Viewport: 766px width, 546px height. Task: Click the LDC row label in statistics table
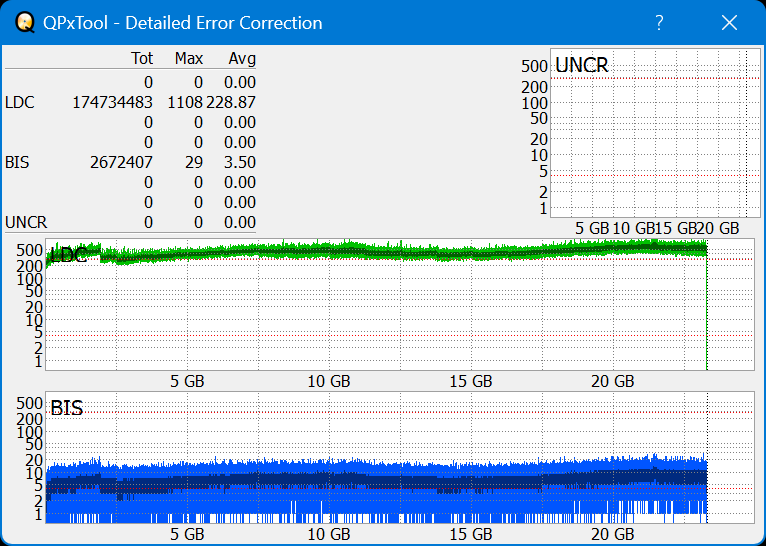pos(20,103)
